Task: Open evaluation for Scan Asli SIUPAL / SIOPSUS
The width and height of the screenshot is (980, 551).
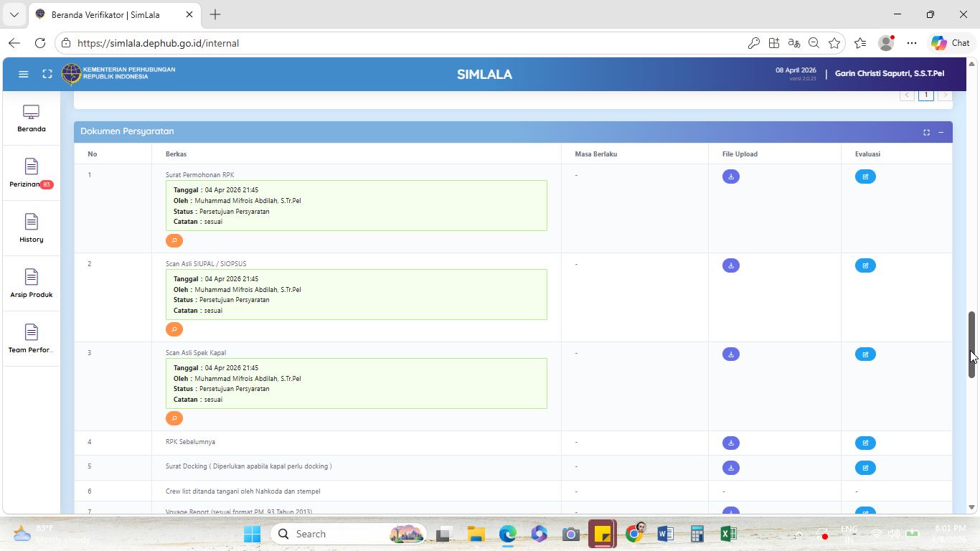Action: [865, 265]
